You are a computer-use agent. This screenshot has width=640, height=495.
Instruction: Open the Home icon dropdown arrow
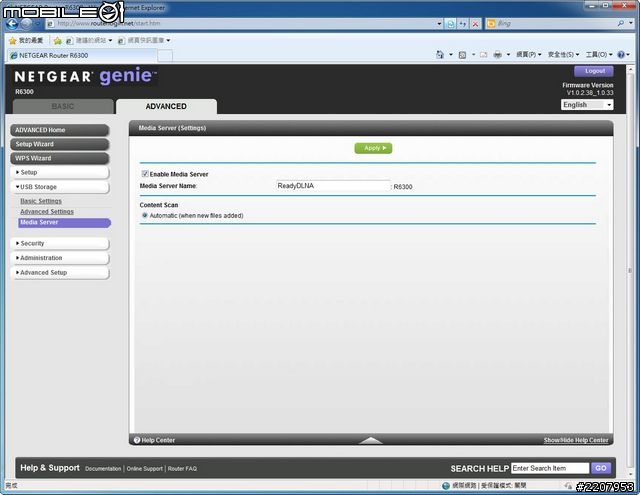point(451,55)
